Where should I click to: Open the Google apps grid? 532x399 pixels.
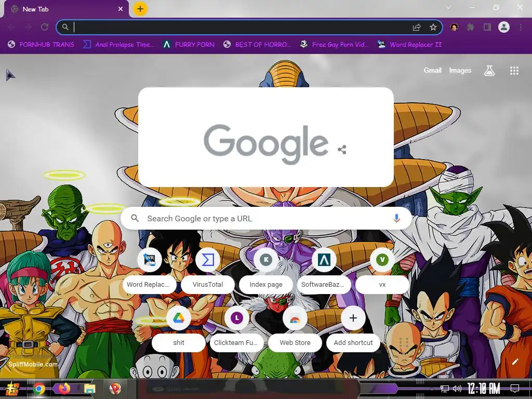point(514,71)
